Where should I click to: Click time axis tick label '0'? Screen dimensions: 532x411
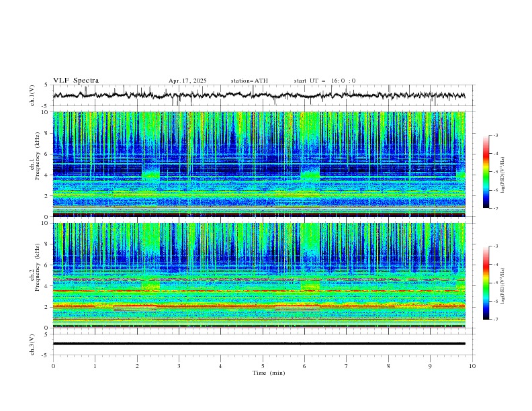[x=53, y=366]
